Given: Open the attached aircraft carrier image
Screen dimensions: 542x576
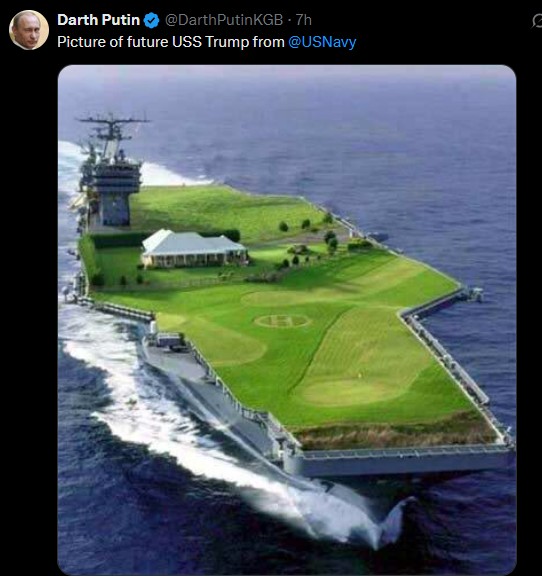Looking at the screenshot, I should click(287, 320).
